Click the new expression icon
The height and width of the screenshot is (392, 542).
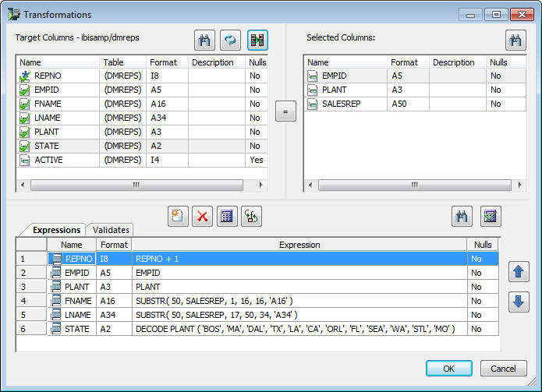[178, 217]
